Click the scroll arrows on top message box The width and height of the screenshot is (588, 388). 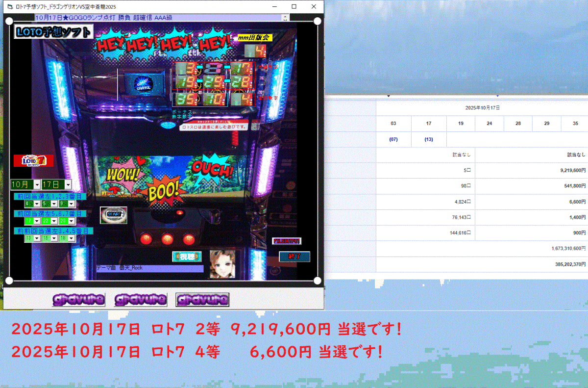pos(285,18)
